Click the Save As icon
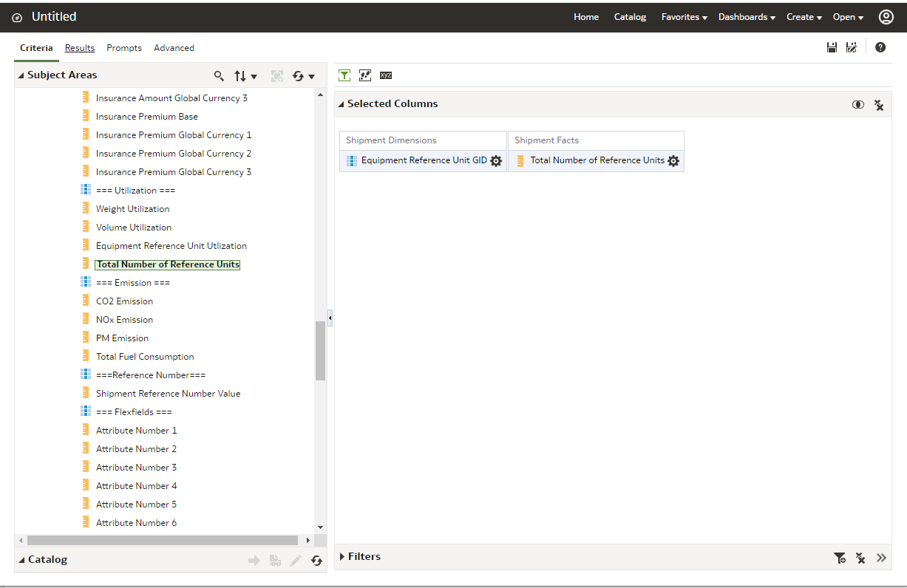 pyautogui.click(x=852, y=47)
